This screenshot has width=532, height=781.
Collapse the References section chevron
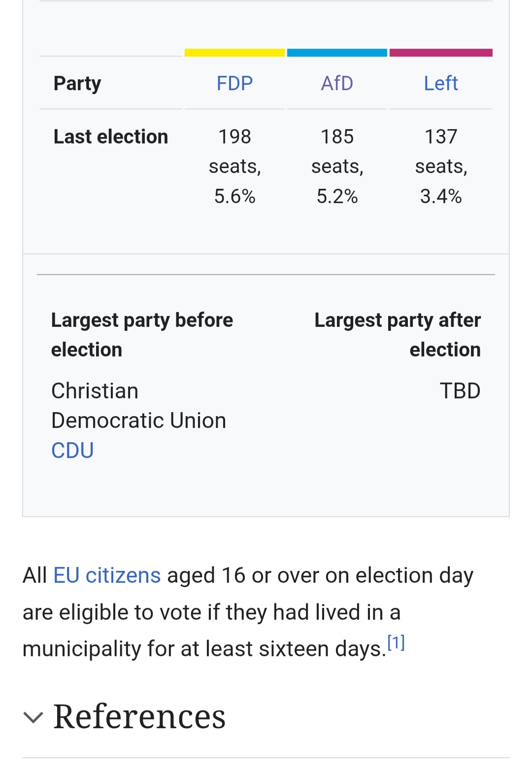33,717
